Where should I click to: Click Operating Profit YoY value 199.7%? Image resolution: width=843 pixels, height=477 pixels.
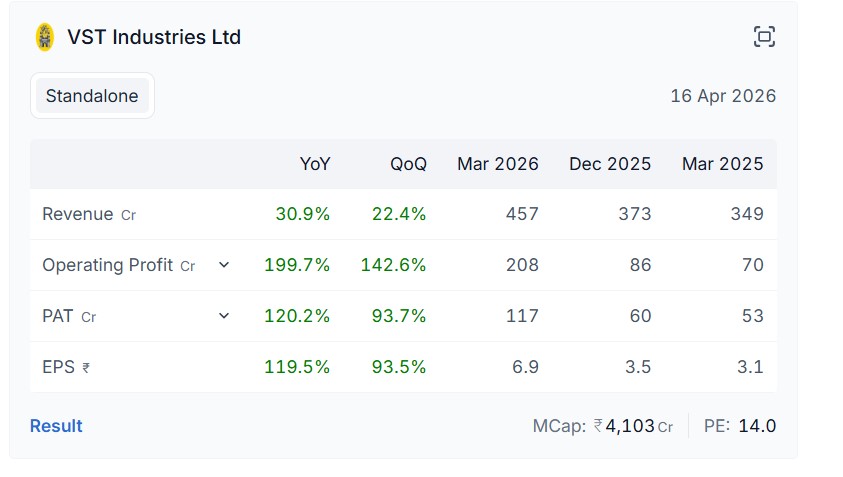[x=297, y=265]
